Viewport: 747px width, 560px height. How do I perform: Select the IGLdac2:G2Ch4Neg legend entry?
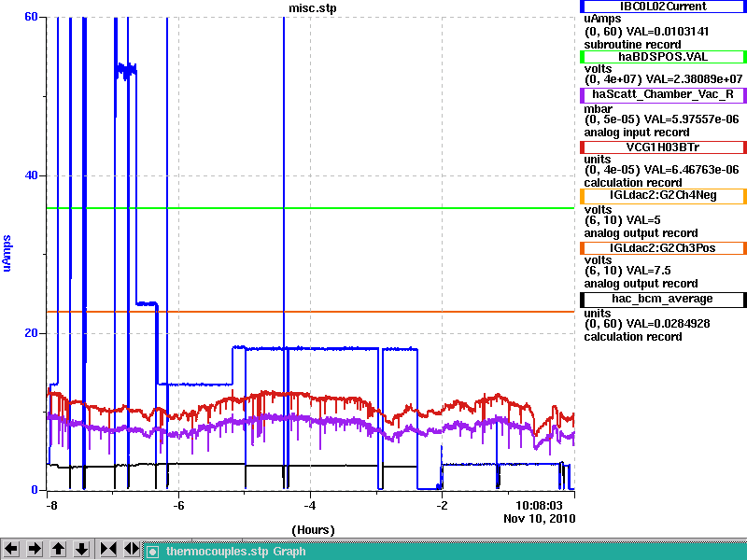click(x=663, y=196)
